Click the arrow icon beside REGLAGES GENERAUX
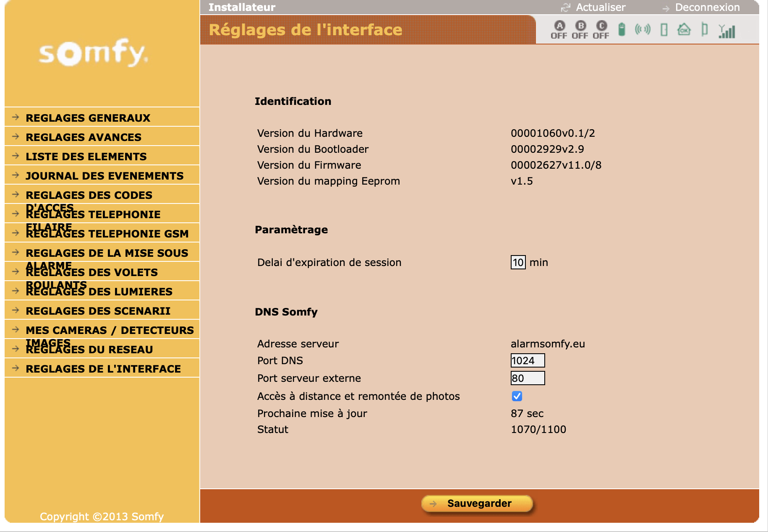This screenshot has height=532, width=768. pos(16,117)
